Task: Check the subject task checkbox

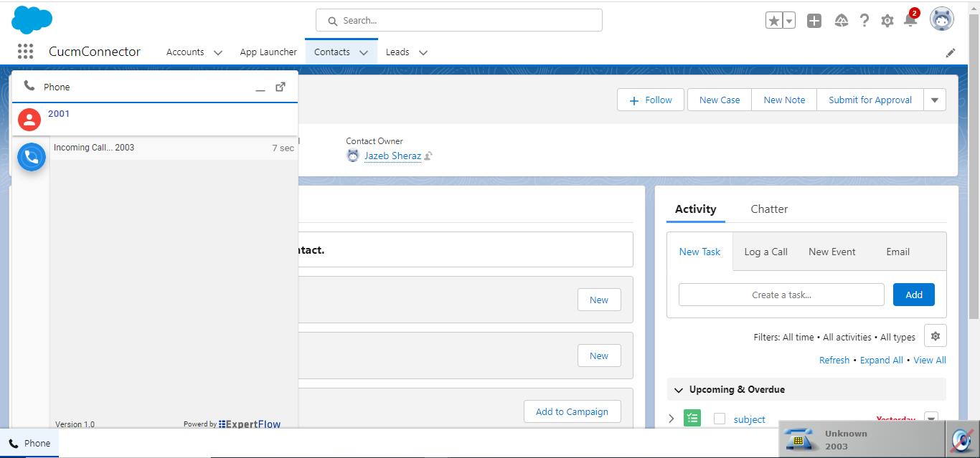Action: pyautogui.click(x=720, y=419)
